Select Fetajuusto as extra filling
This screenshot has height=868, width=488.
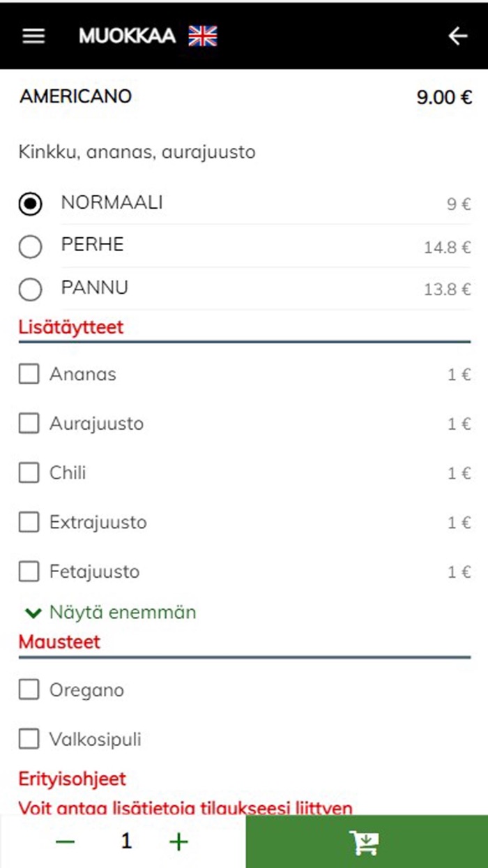coord(29,571)
